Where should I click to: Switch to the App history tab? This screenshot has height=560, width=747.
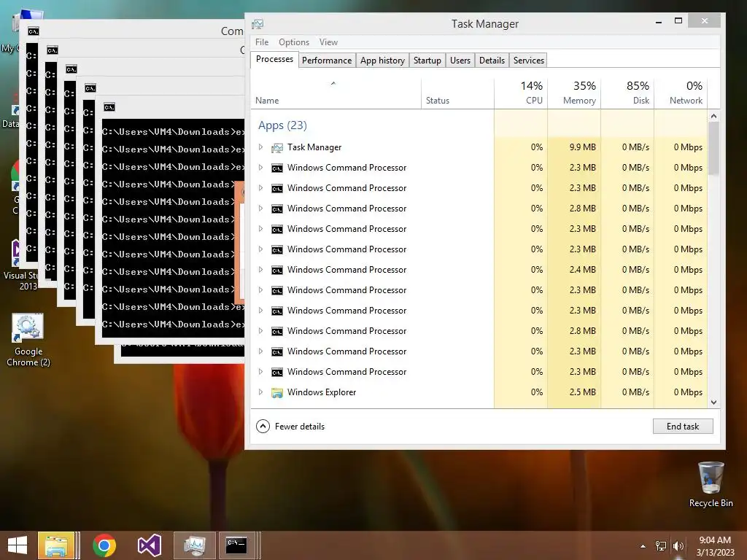[x=382, y=61]
